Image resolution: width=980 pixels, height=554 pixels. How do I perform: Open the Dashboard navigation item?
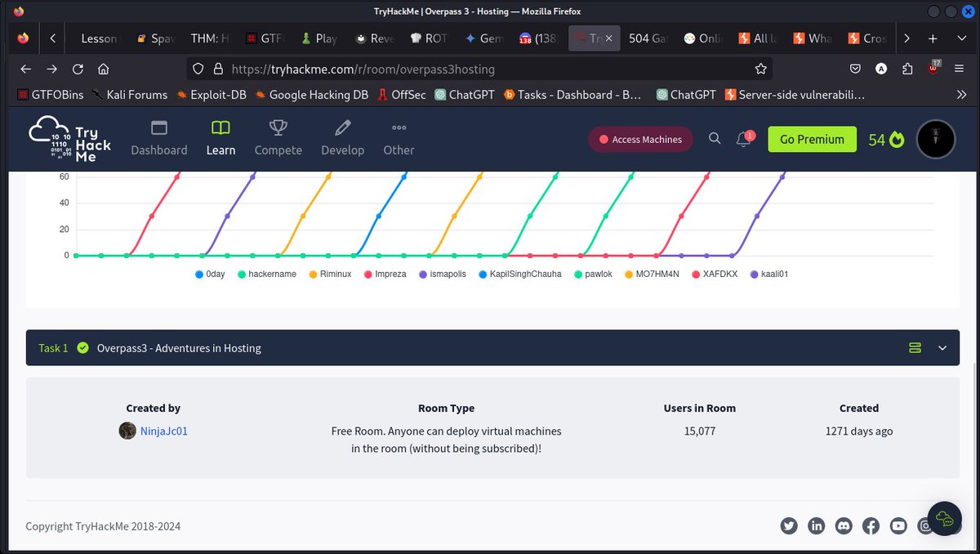tap(159, 138)
